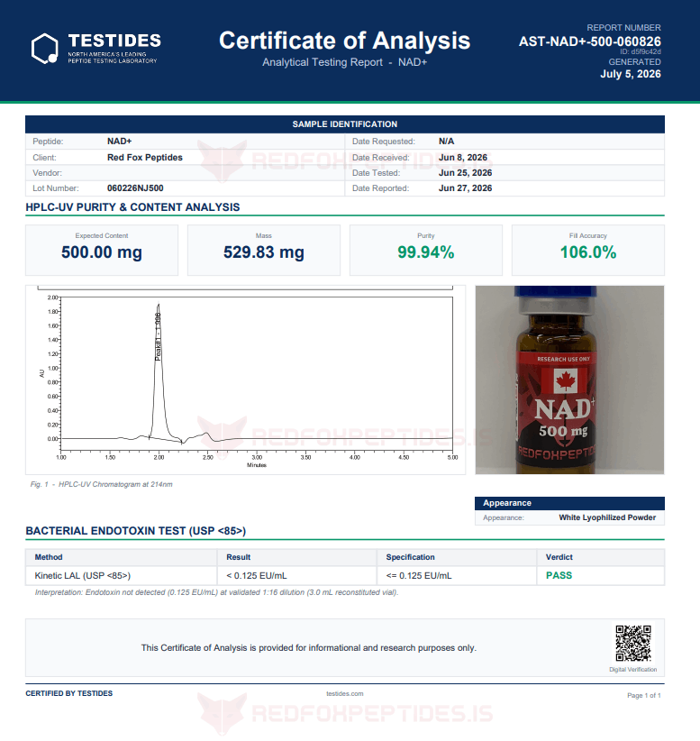Open the NAD+ vial product photo

pos(569,380)
